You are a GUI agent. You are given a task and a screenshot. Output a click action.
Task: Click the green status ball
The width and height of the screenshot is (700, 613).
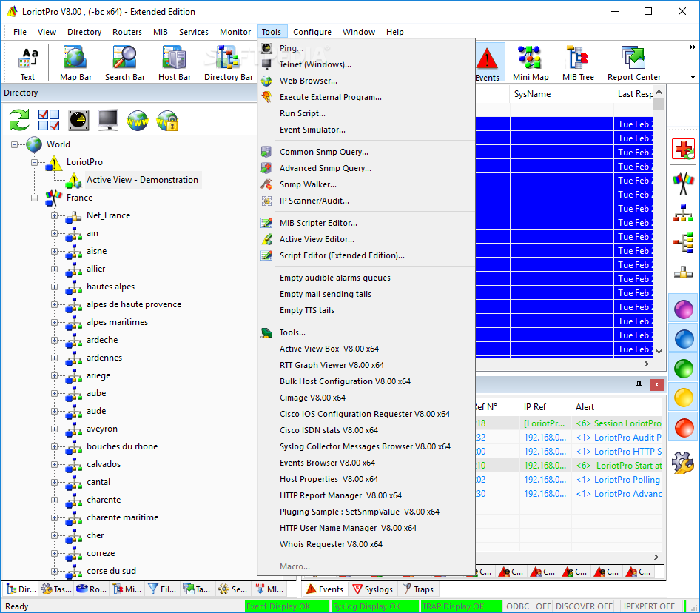tap(684, 369)
